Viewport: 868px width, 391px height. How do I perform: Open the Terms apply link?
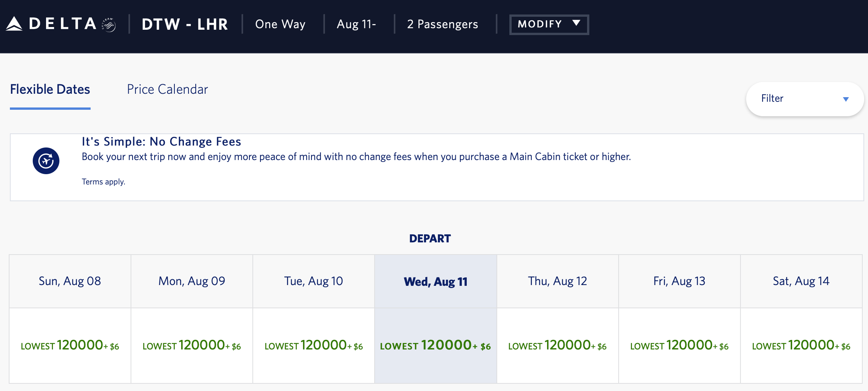click(x=103, y=182)
